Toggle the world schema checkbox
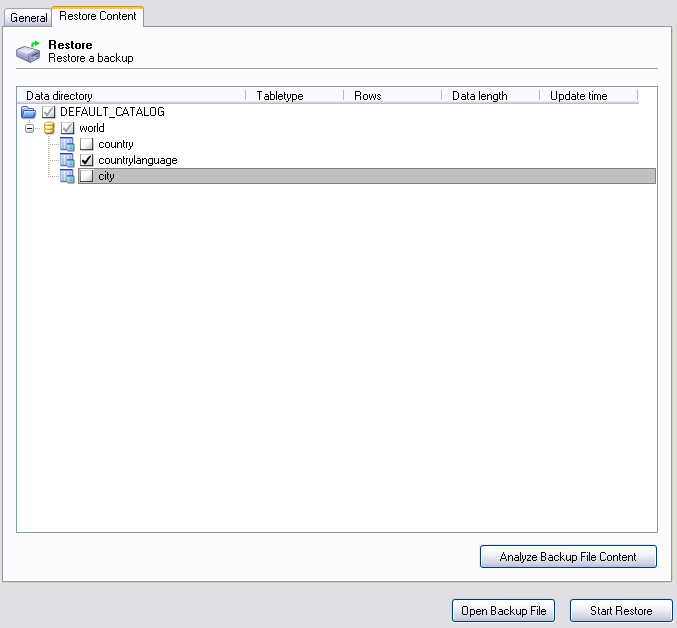 (67, 128)
